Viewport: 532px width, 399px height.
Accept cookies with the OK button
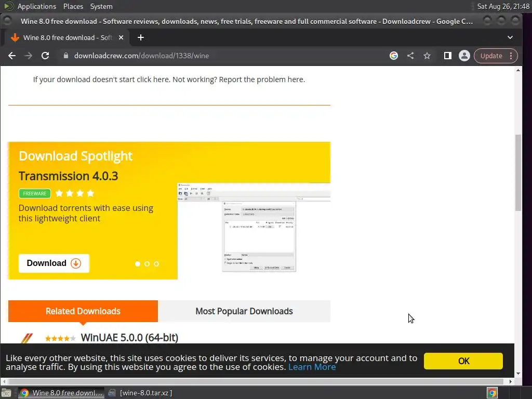click(x=463, y=361)
